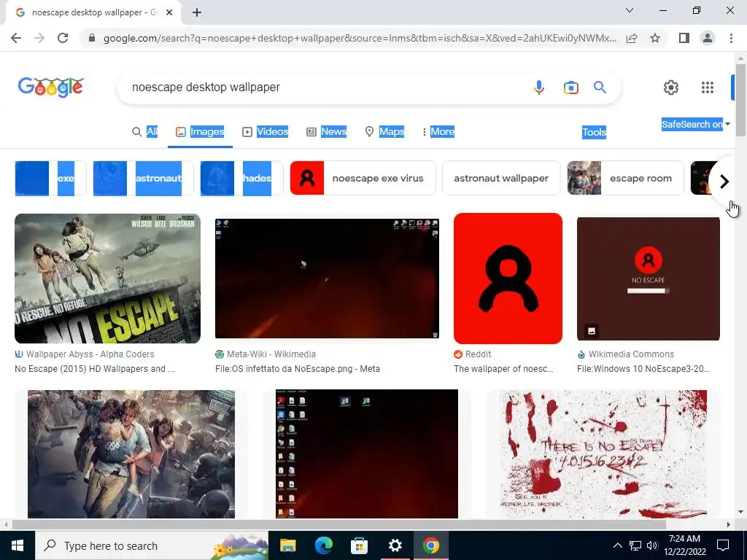Start a voice search with microphone
The height and width of the screenshot is (560, 747).
pyautogui.click(x=539, y=87)
